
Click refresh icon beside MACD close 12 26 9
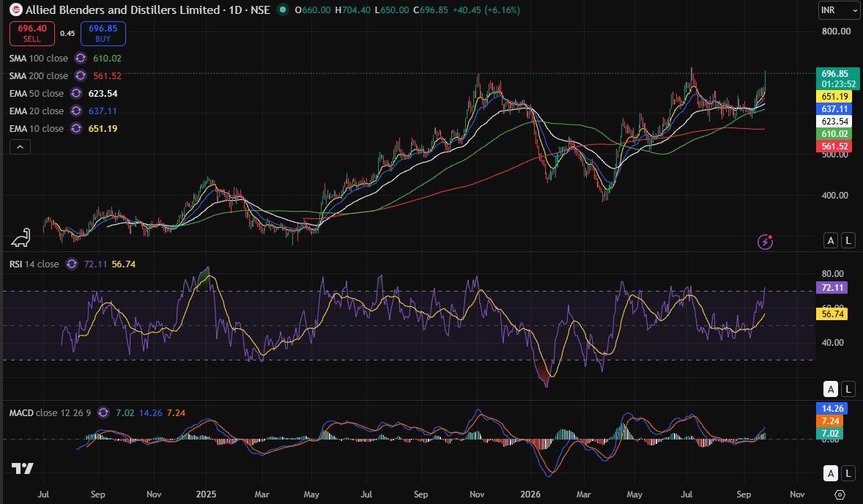coord(103,412)
